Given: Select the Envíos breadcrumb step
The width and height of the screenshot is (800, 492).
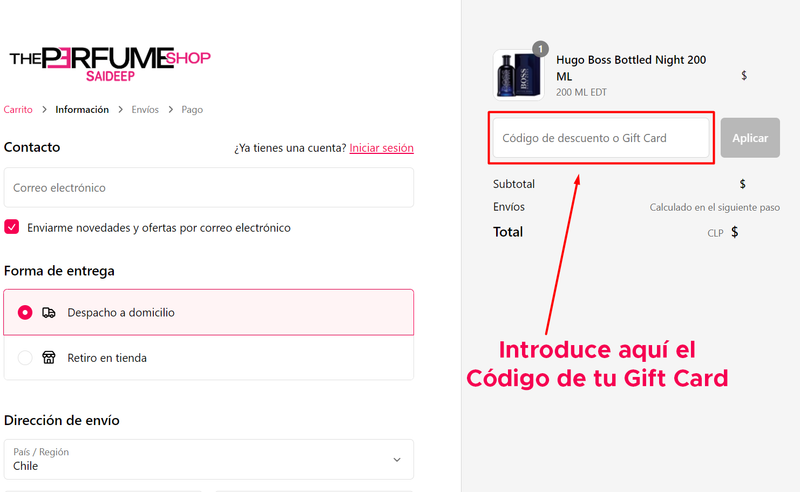Looking at the screenshot, I should (145, 110).
